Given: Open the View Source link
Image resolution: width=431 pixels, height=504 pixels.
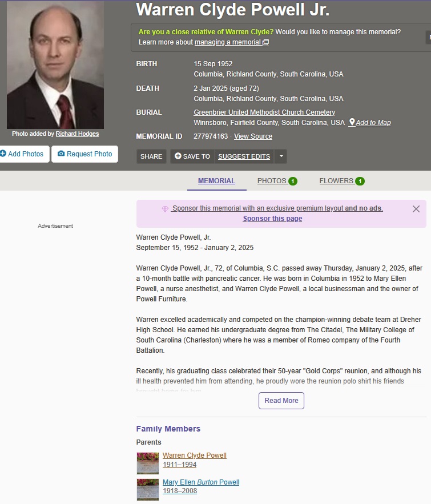Looking at the screenshot, I should 253,136.
